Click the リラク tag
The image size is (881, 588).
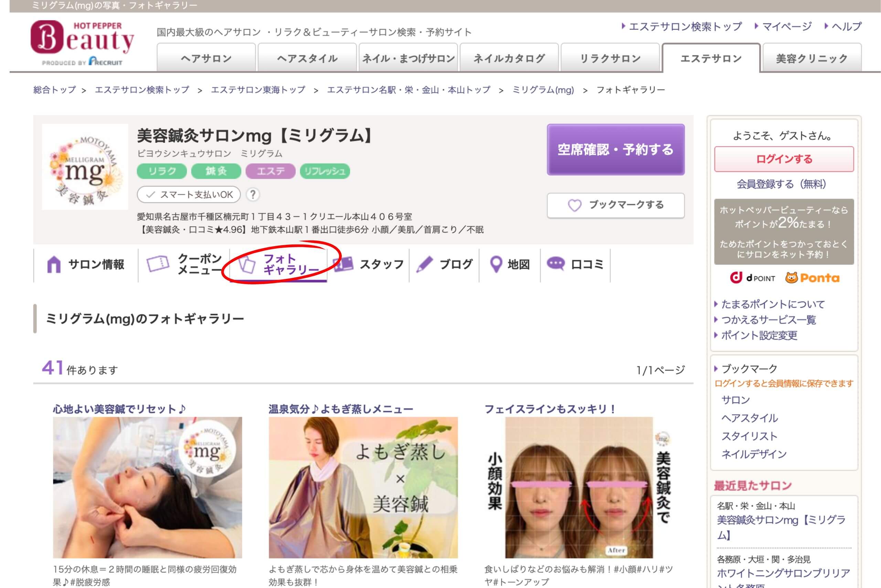(162, 171)
